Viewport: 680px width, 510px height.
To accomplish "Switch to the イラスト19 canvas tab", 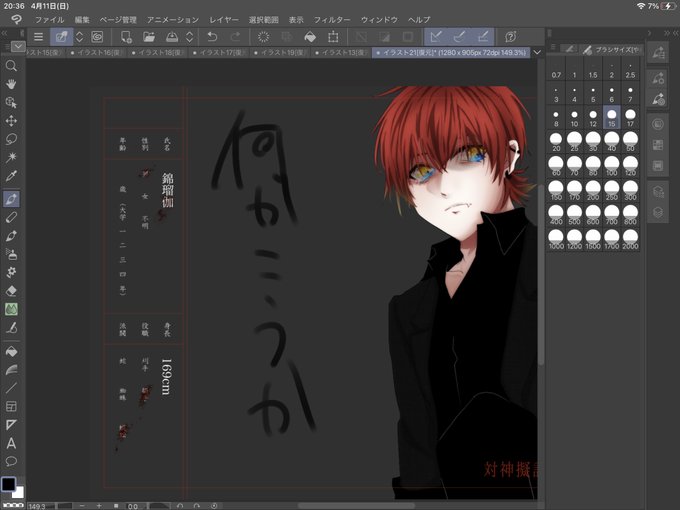I will 279,52.
